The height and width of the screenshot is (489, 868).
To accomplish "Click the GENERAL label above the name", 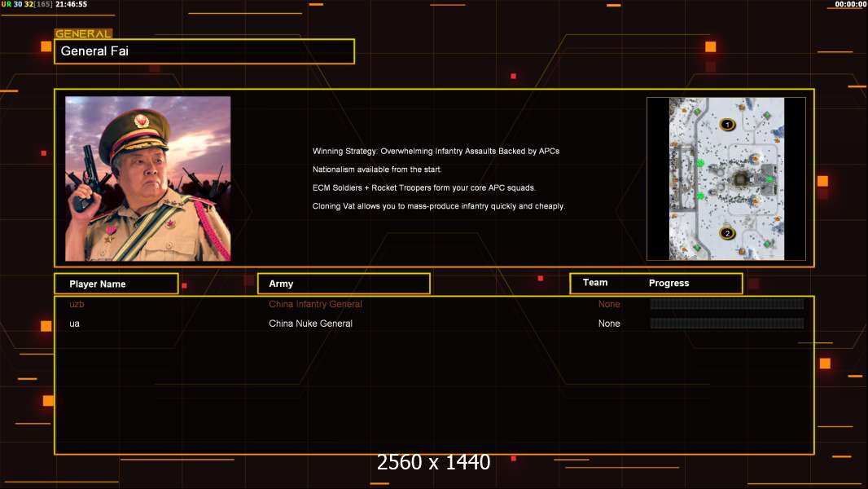I will coord(83,33).
